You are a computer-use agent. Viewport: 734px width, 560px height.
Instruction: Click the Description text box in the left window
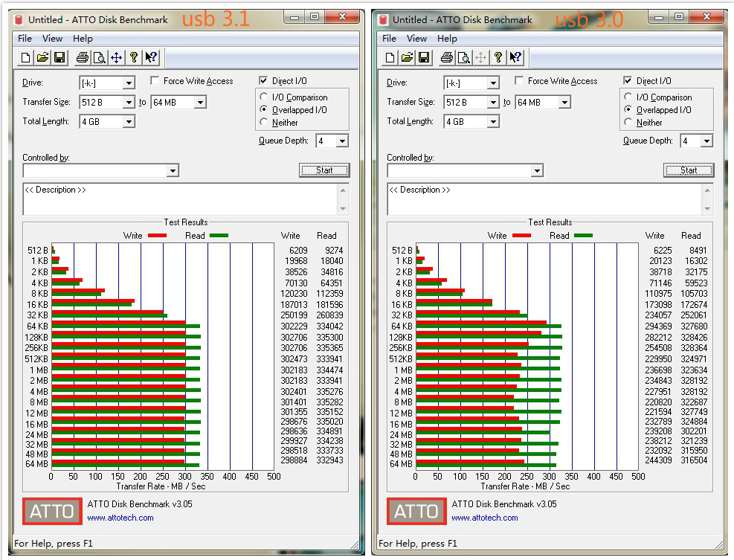[178, 199]
